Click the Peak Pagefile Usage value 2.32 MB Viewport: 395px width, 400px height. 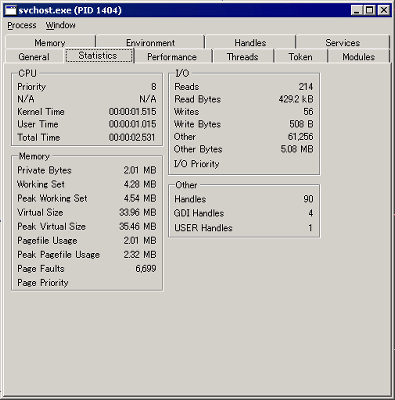(140, 254)
